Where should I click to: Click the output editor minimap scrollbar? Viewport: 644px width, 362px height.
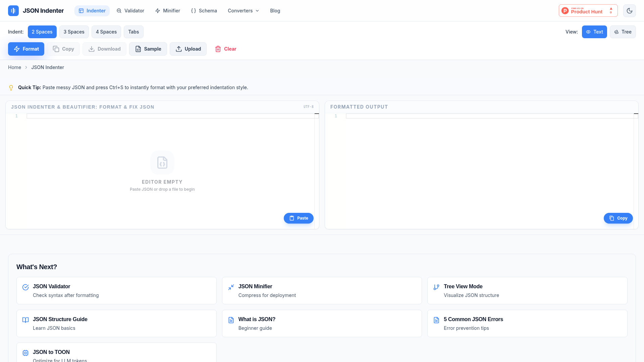(x=636, y=171)
